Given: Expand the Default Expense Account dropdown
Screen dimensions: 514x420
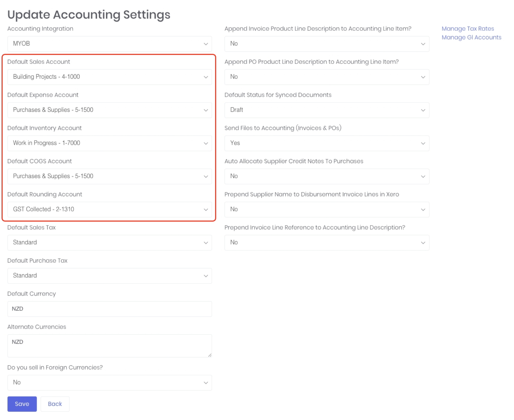Looking at the screenshot, I should point(110,110).
